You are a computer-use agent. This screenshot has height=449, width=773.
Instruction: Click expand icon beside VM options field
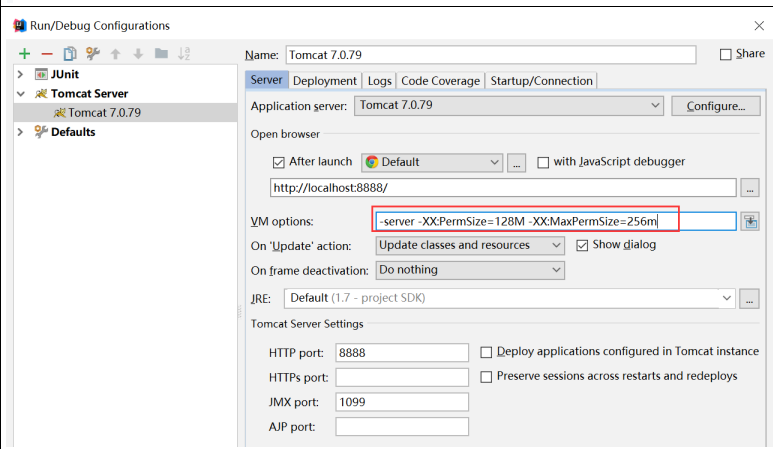[x=751, y=221]
